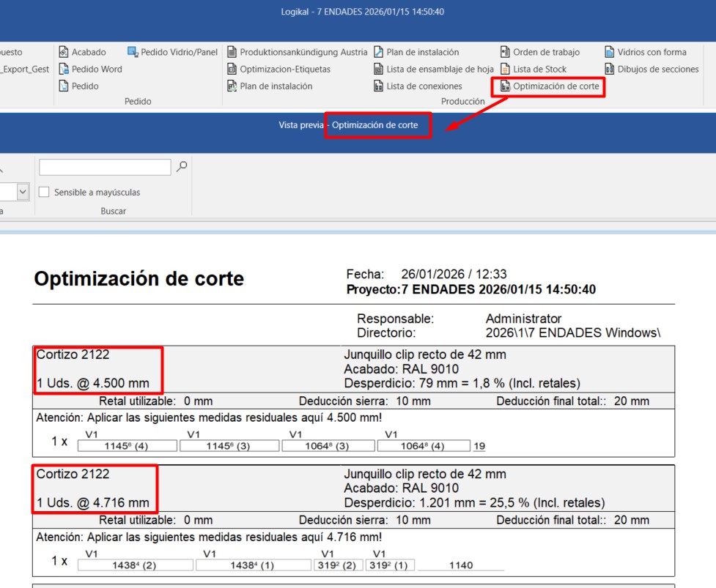Enable Sensible a mayúsculas checkbox
The image size is (716, 588).
click(44, 193)
